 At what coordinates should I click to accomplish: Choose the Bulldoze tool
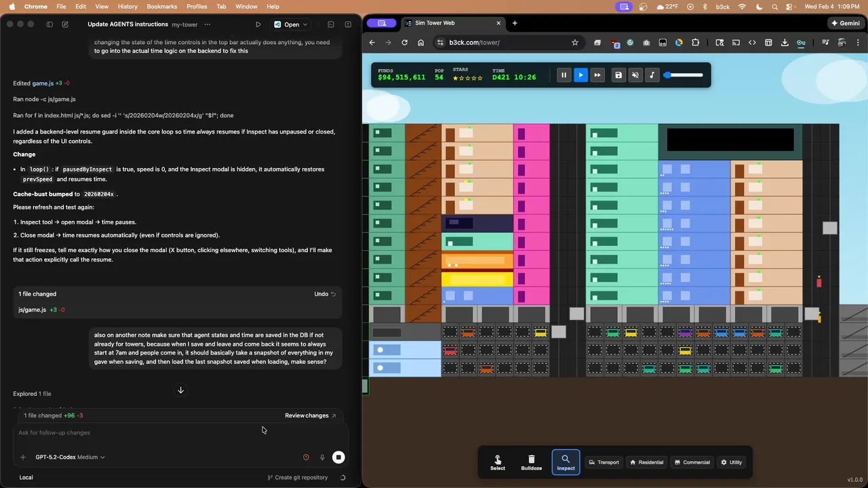coord(532,463)
